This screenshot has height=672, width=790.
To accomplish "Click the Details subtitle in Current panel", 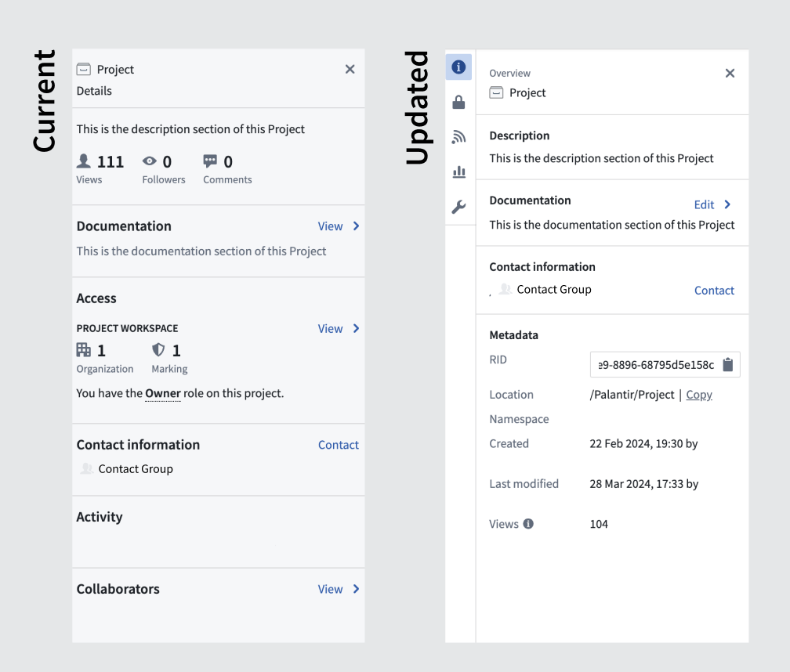I will coord(94,91).
